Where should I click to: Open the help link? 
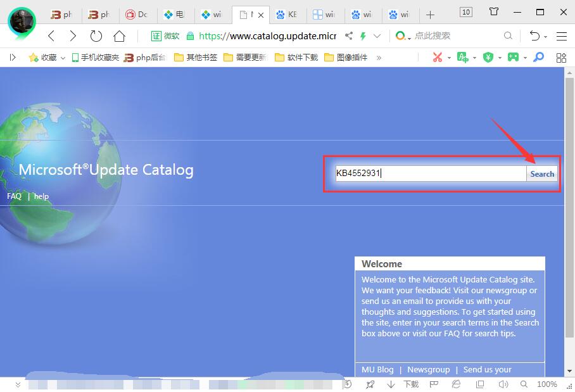[x=41, y=196]
